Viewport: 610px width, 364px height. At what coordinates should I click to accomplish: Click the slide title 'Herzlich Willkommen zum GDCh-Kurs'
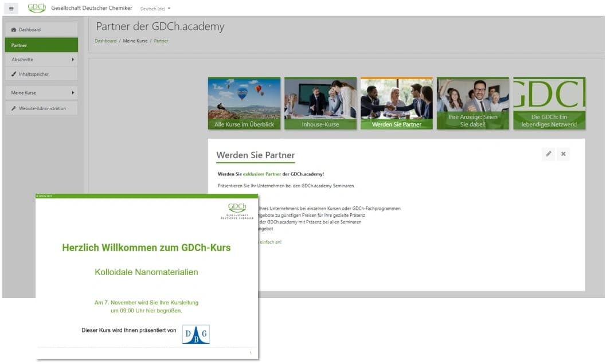(146, 248)
